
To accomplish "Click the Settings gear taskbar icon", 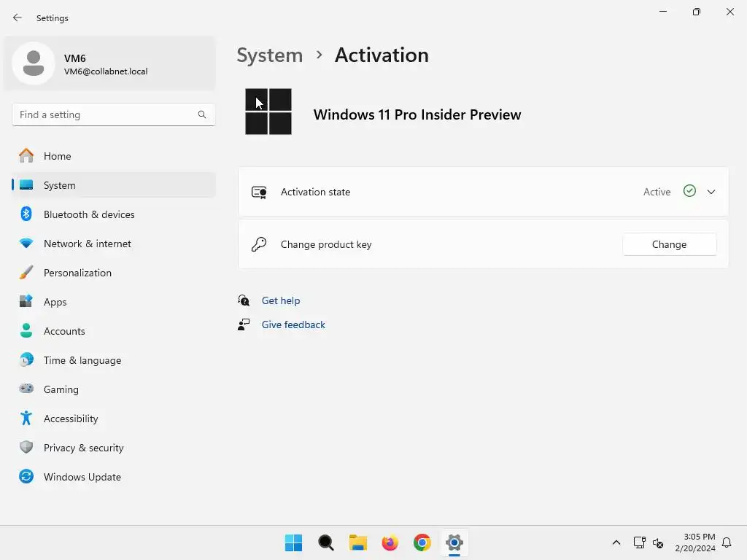I will pos(454,542).
